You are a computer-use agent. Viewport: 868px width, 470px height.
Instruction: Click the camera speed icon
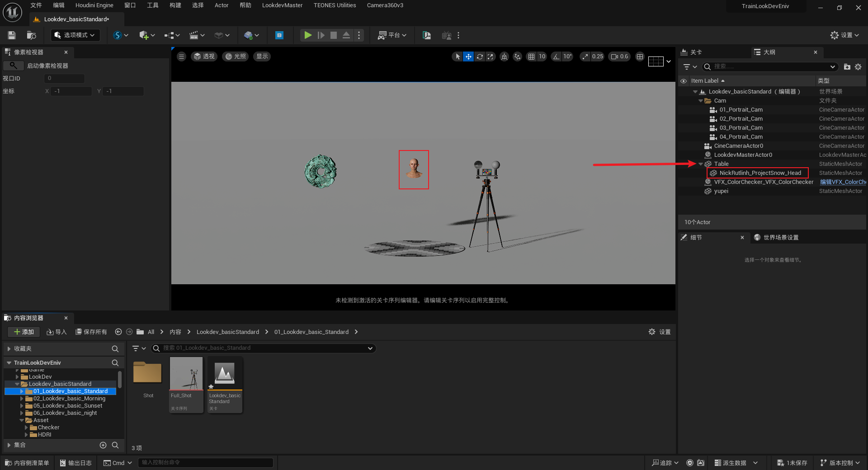(x=614, y=56)
